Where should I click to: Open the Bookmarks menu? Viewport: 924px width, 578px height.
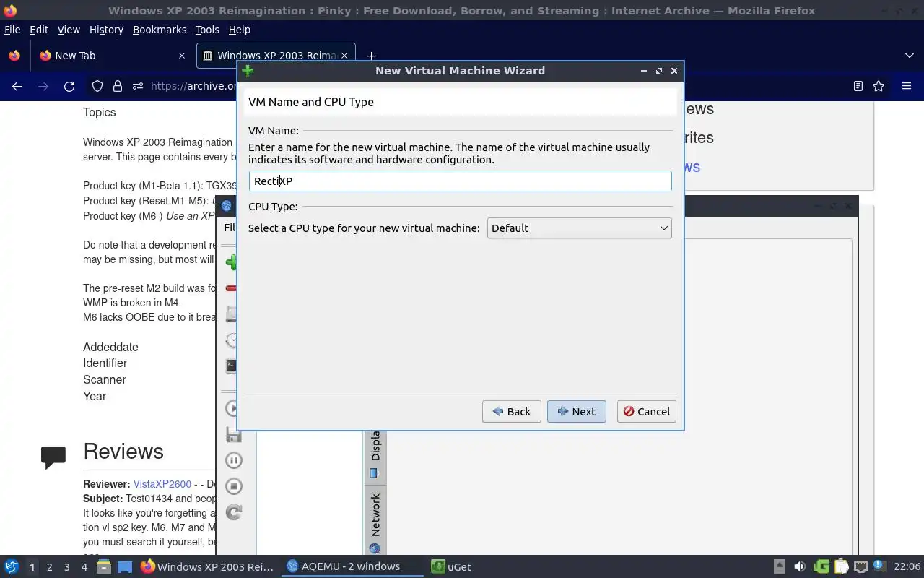(160, 30)
